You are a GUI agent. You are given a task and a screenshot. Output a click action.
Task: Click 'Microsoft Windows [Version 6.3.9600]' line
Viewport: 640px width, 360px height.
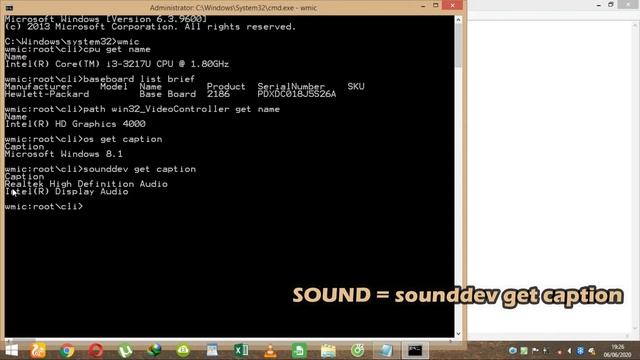[106, 20]
